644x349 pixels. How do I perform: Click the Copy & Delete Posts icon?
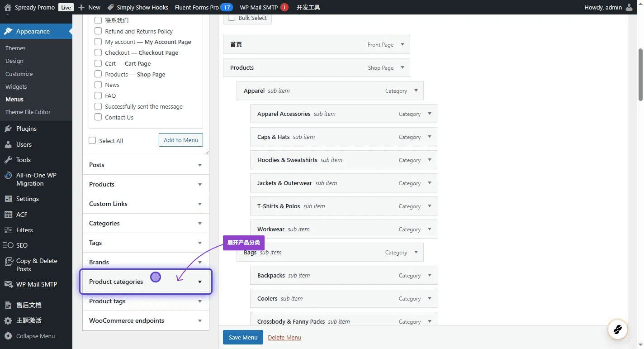[x=8, y=261]
